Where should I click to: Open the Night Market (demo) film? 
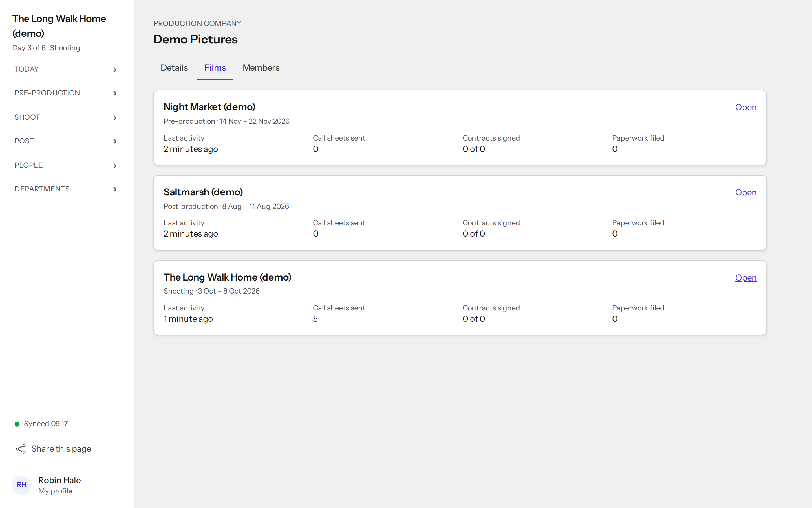pyautogui.click(x=745, y=107)
